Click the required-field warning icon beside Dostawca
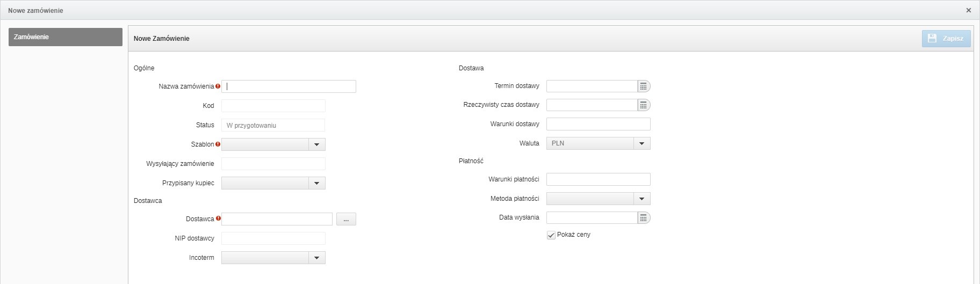The image size is (980, 284). coord(218,219)
